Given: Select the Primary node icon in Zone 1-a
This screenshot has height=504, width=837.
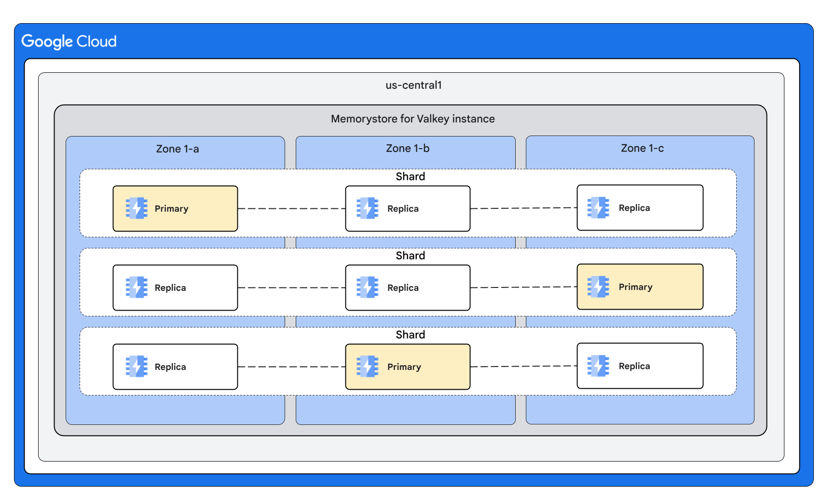Looking at the screenshot, I should (x=137, y=208).
